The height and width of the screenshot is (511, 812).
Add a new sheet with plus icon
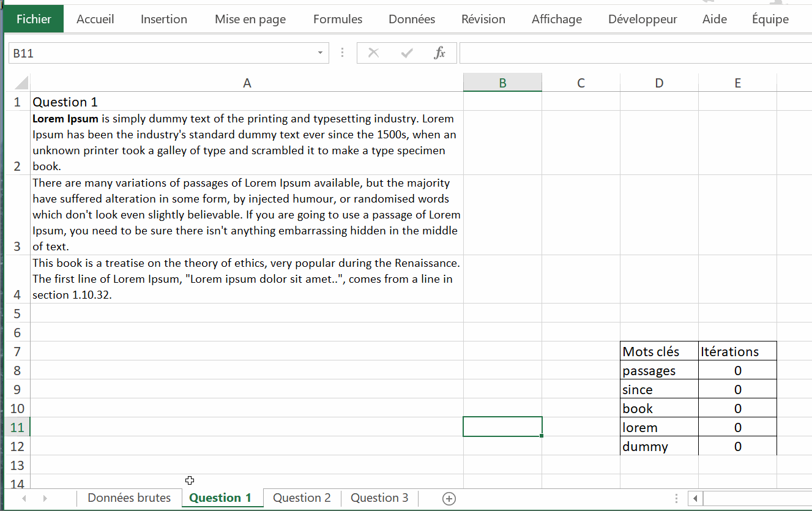click(x=449, y=499)
